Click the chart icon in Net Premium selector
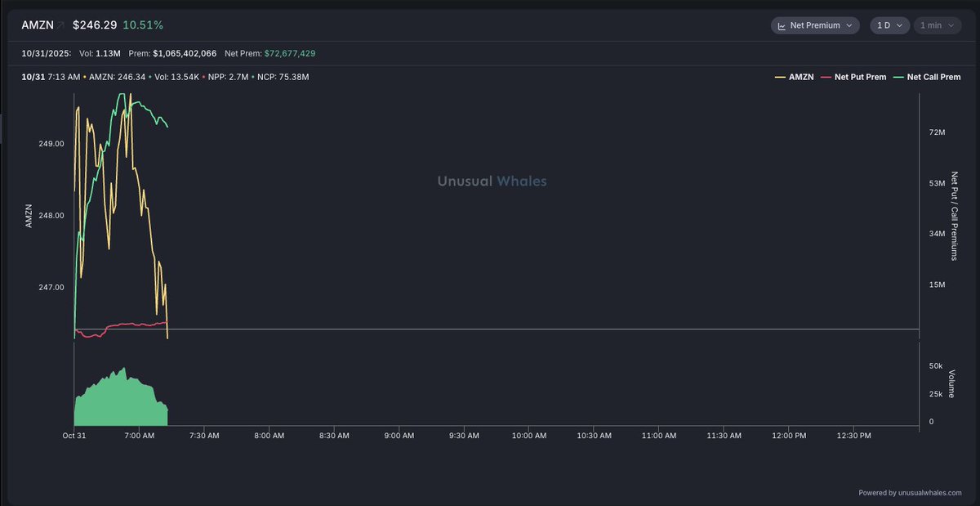The image size is (980, 506). [x=782, y=25]
